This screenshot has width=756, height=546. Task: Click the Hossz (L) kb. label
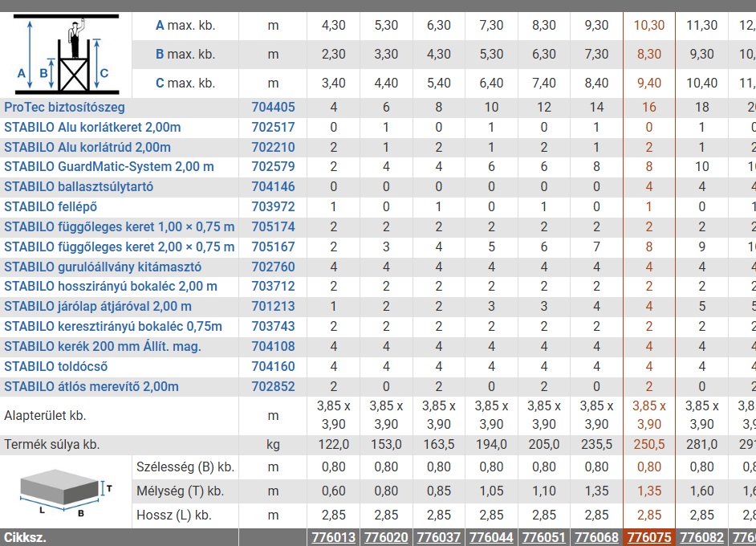[x=174, y=515]
